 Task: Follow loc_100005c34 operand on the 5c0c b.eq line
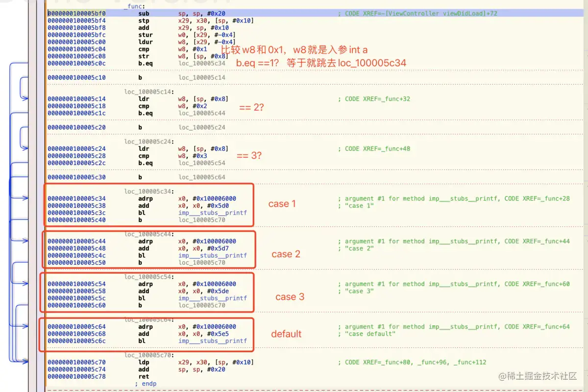202,63
